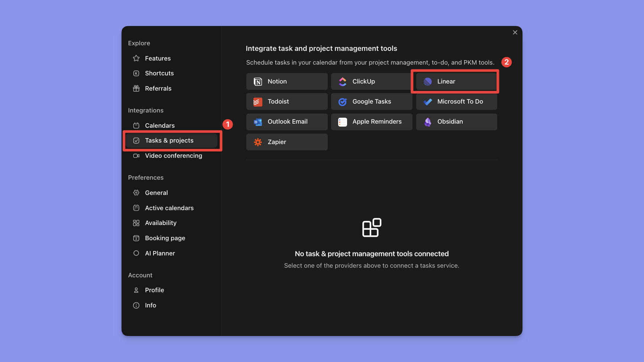This screenshot has width=644, height=362.
Task: Click the Features star icon
Action: coord(136,58)
